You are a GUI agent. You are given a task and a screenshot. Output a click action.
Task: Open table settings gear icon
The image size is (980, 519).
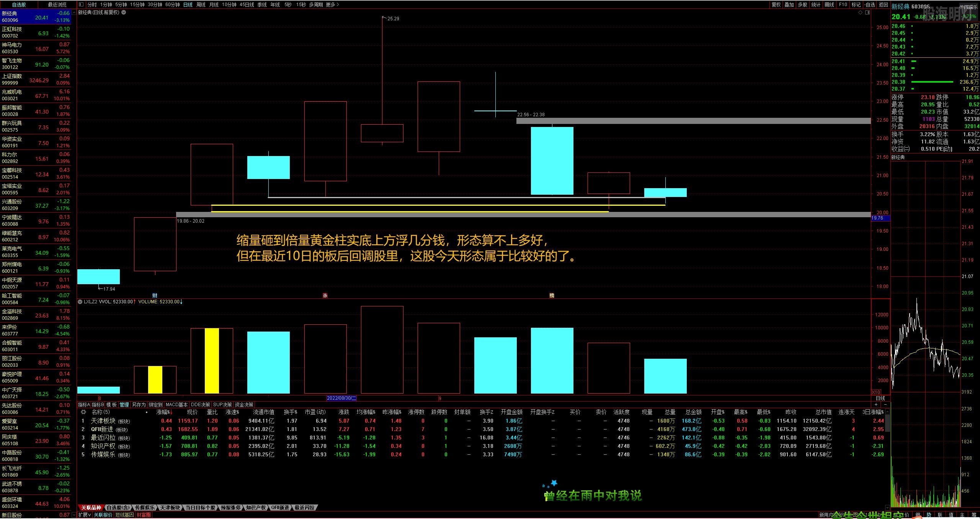pos(83,412)
